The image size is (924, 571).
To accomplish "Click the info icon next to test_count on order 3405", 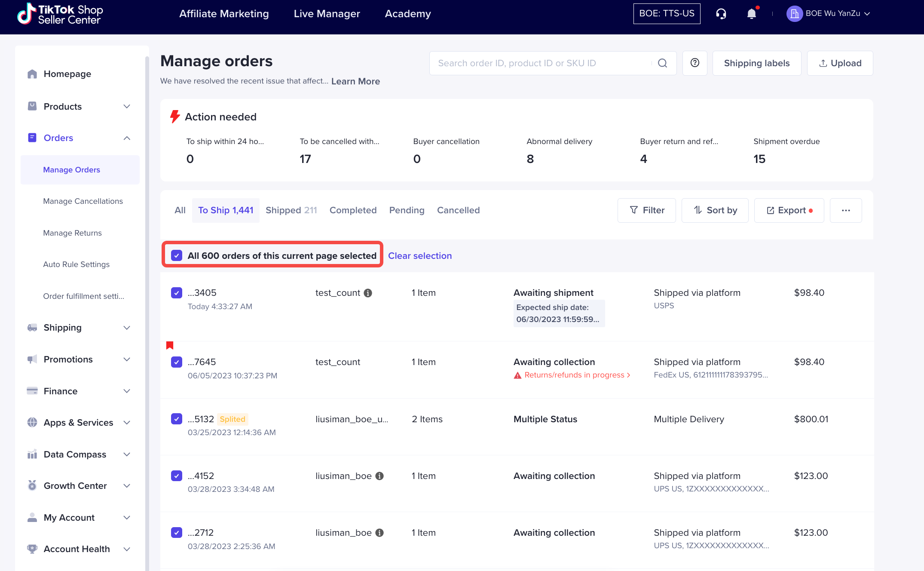I will pos(368,293).
